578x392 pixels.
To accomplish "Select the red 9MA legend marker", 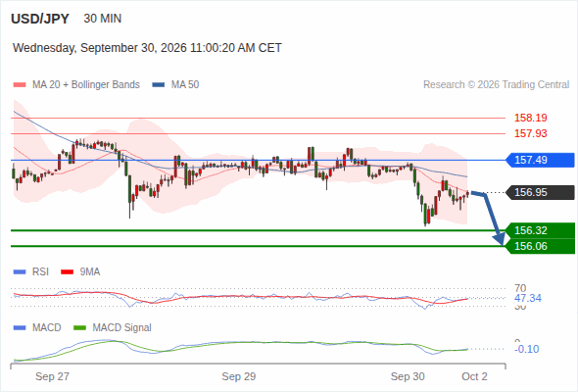I will point(67,272).
